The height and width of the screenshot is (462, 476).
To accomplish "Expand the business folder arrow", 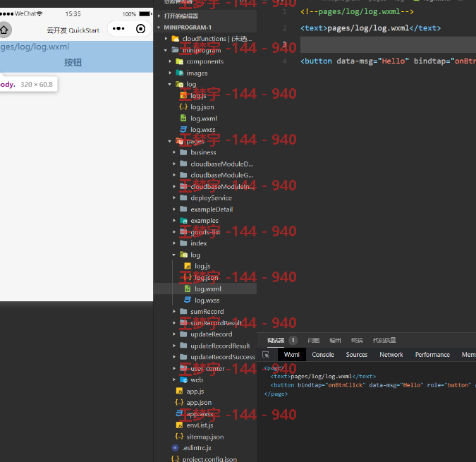I will click(x=174, y=152).
